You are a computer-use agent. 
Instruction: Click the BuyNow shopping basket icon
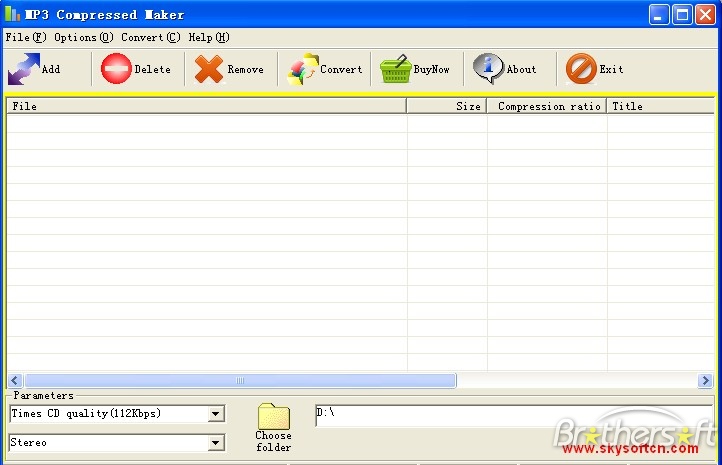pos(396,69)
